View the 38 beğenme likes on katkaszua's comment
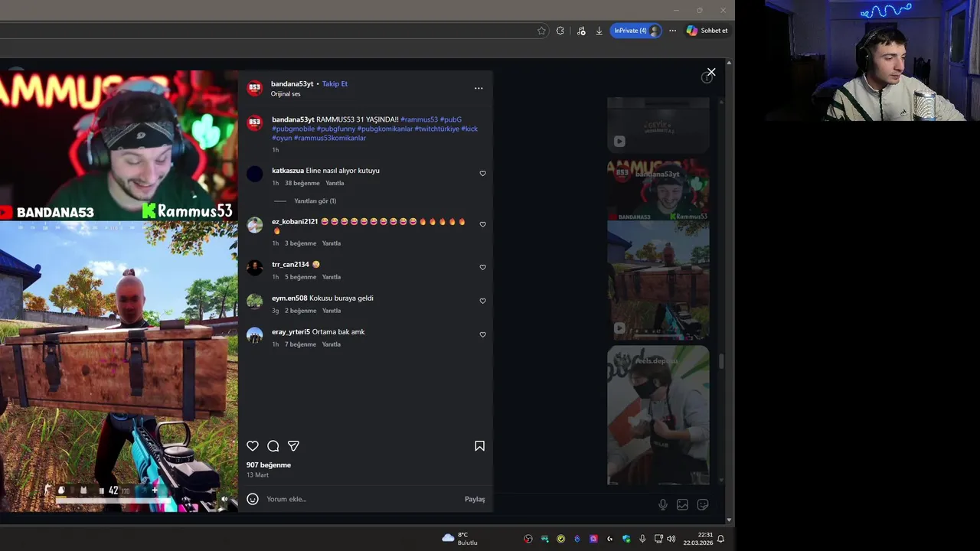This screenshot has width=980, height=551. pos(302,183)
